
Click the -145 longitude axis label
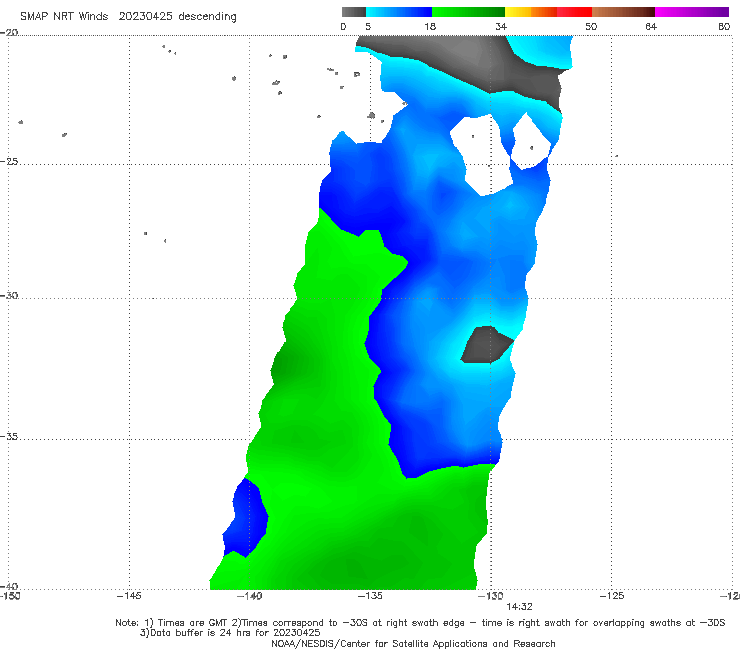tap(129, 596)
